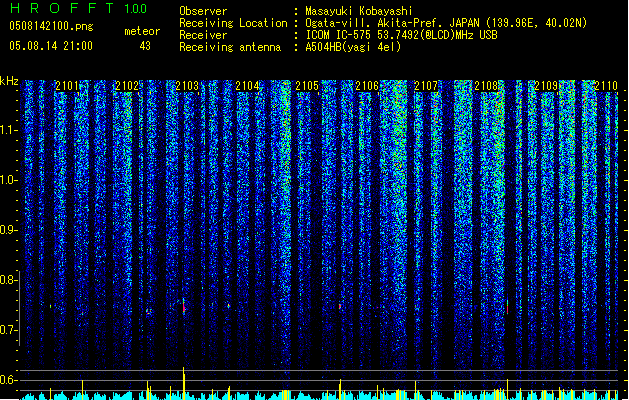Click the HROFFT program title
This screenshot has width=629, height=400.
[62, 8]
